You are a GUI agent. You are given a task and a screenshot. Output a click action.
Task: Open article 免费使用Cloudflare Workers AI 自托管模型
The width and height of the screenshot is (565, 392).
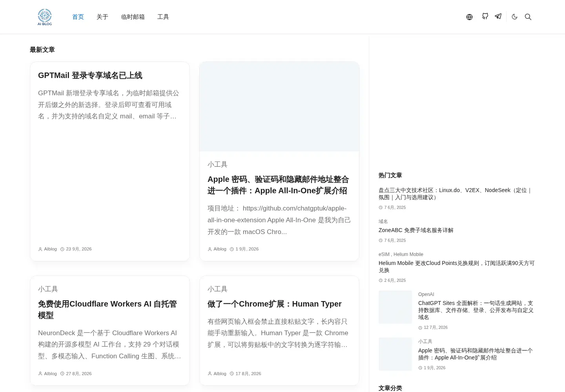click(108, 310)
